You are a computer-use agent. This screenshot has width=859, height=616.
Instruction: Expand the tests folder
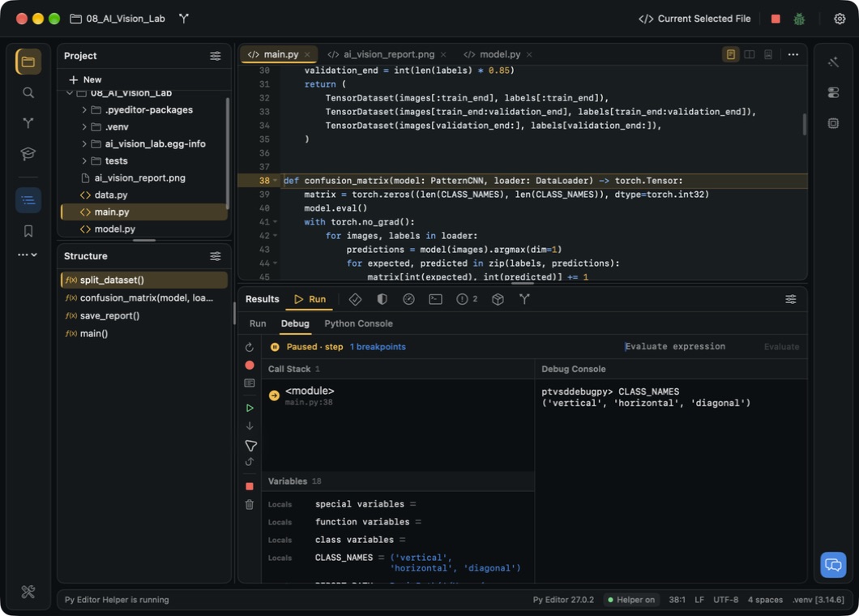83,160
